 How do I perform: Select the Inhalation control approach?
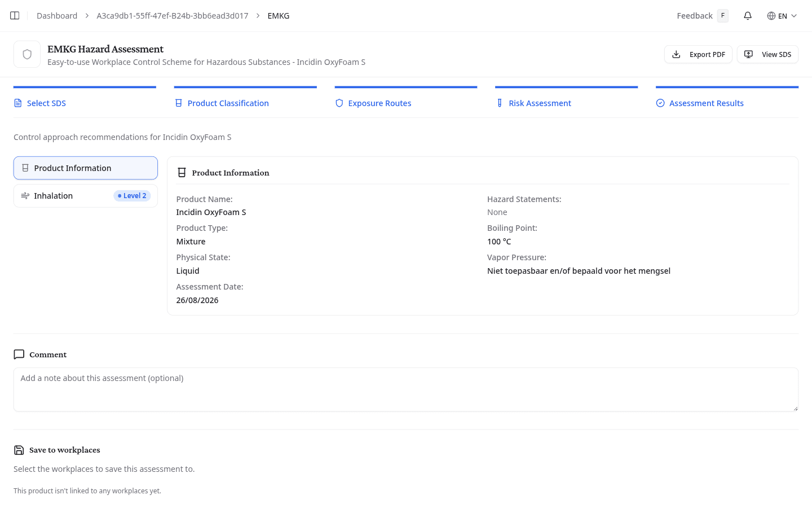[x=86, y=196]
